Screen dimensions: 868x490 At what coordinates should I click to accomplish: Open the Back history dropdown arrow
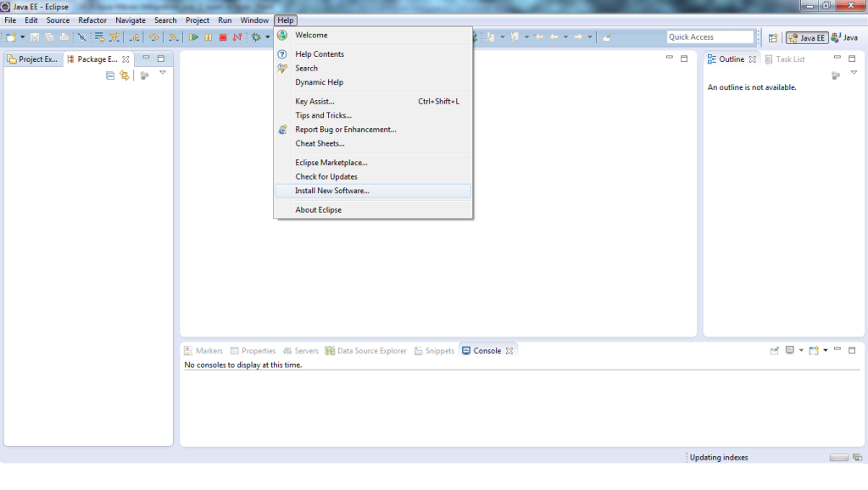click(x=565, y=37)
